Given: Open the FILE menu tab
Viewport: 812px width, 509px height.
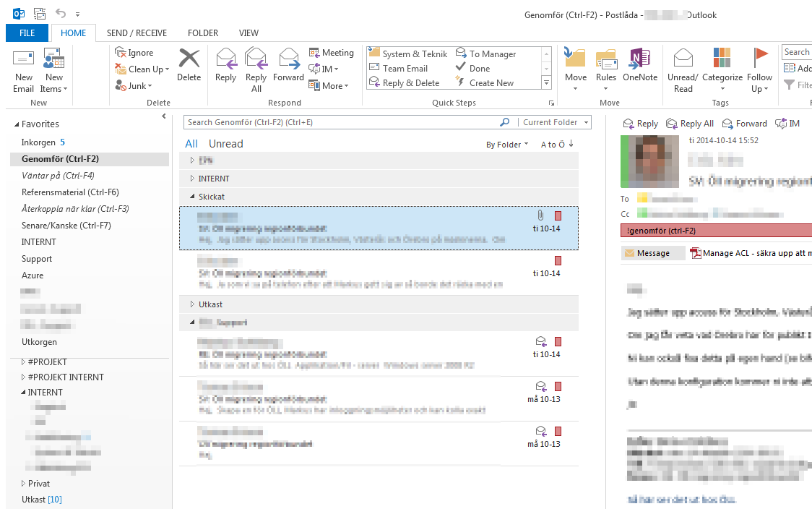Looking at the screenshot, I should coord(27,33).
